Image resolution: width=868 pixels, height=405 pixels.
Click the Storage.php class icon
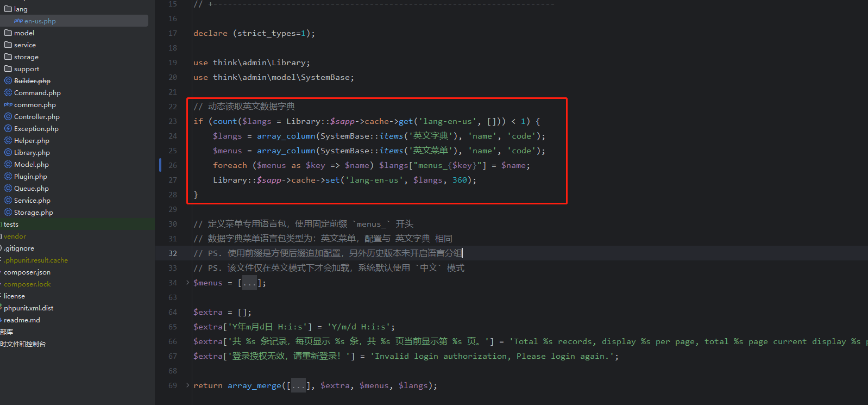8,212
